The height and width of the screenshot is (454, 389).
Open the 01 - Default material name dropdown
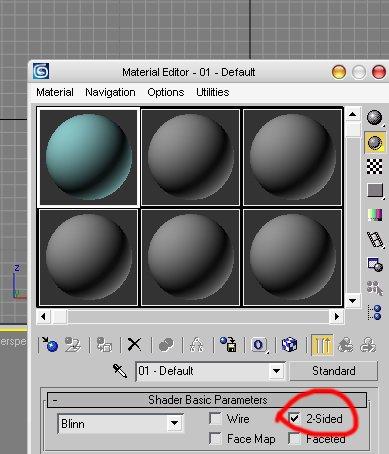(x=276, y=371)
